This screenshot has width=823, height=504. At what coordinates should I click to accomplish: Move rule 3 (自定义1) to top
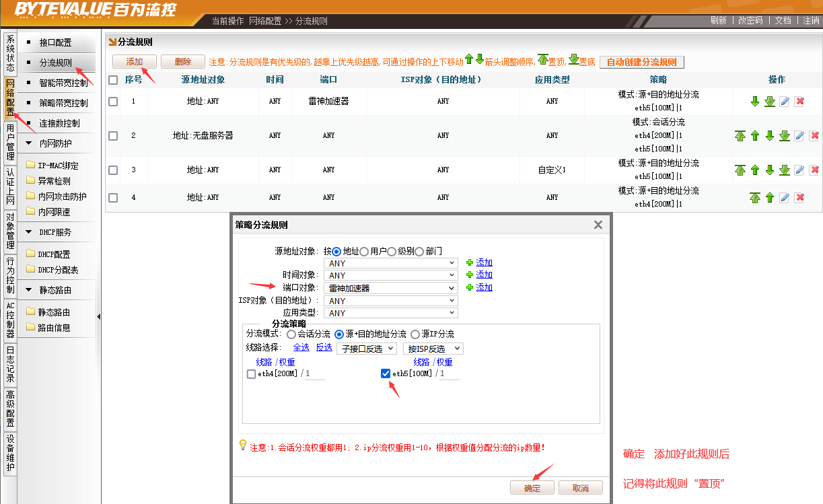(740, 170)
